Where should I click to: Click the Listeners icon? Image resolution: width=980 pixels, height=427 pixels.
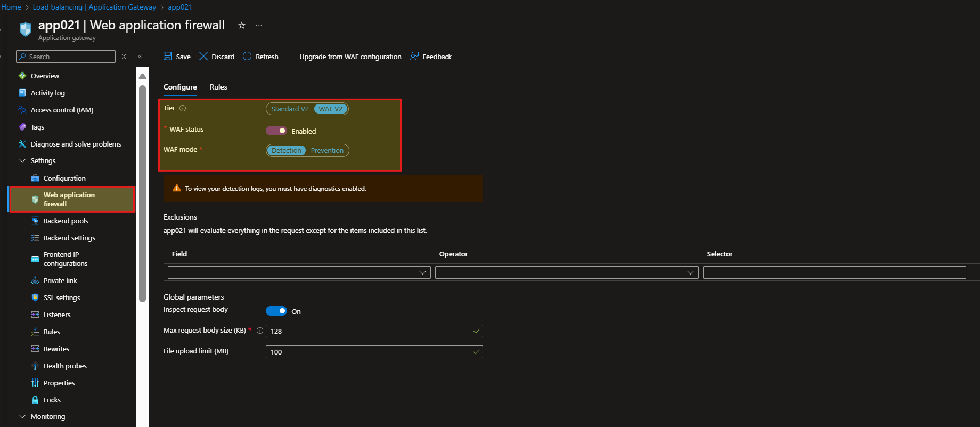click(35, 315)
